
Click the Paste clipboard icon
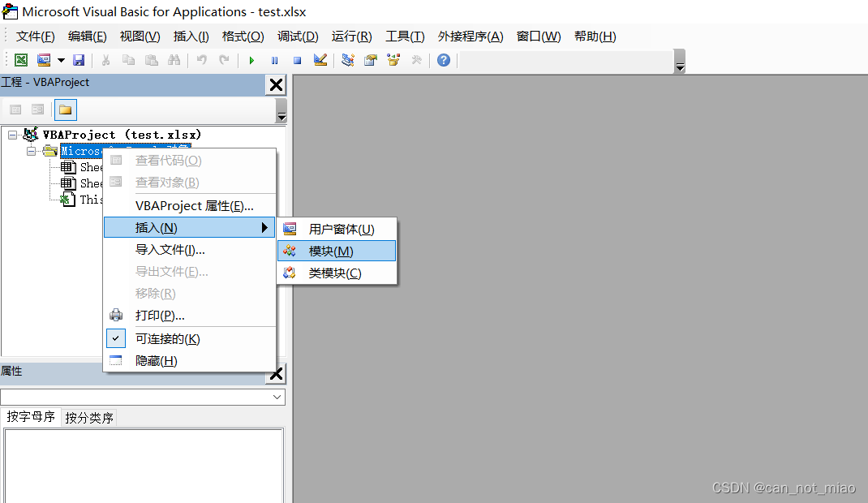pos(151,60)
